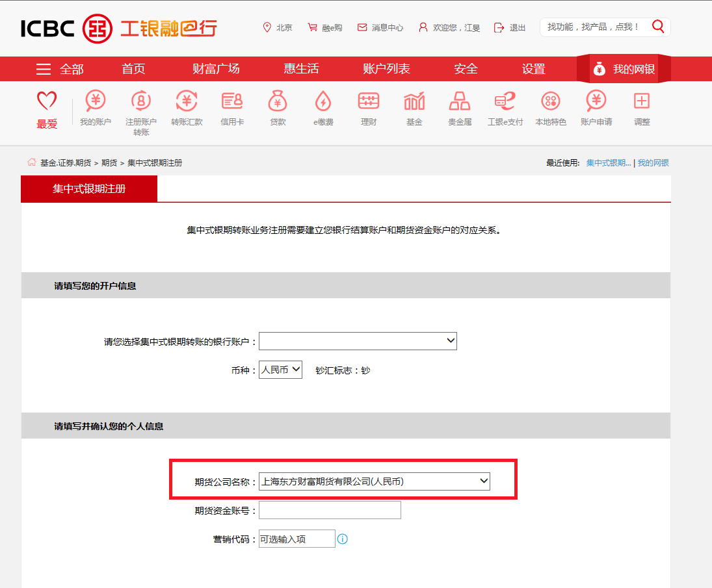Image resolution: width=712 pixels, height=588 pixels.
Task: Open 财富广场 menu item
Action: pyautogui.click(x=216, y=69)
